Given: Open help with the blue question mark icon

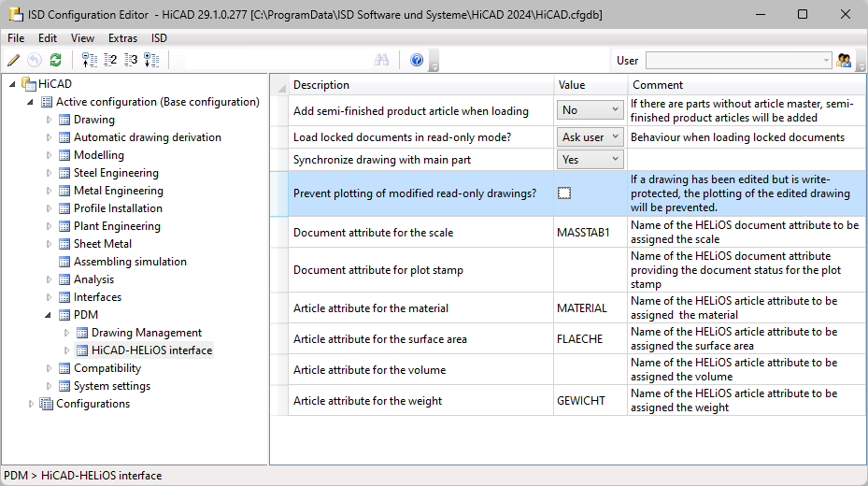Looking at the screenshot, I should 417,60.
